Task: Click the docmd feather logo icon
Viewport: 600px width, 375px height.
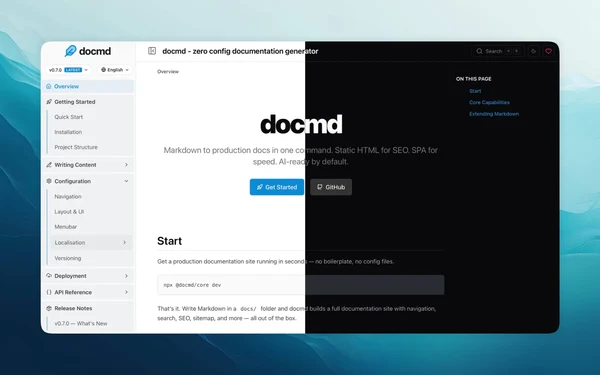Action: point(70,51)
